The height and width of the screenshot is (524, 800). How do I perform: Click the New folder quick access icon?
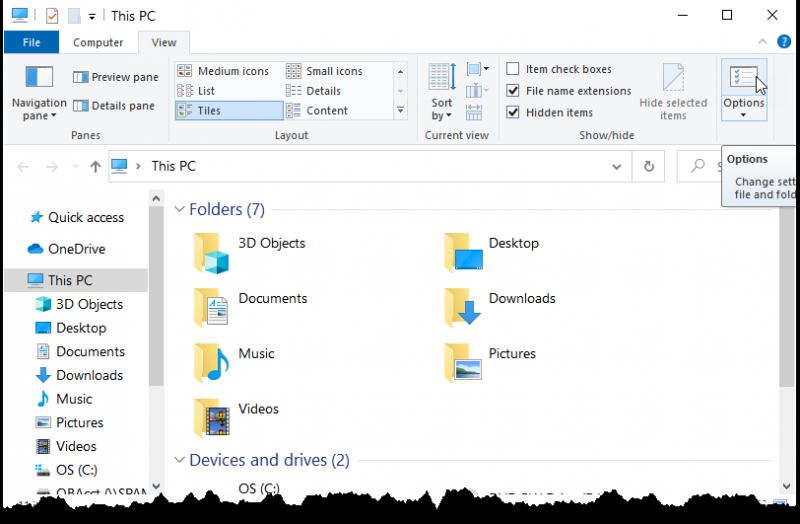point(74,16)
